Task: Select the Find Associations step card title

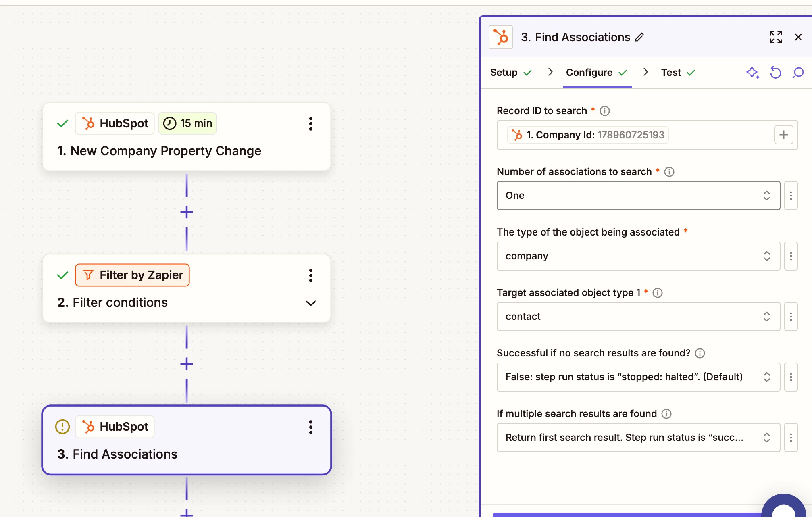Action: 117,454
